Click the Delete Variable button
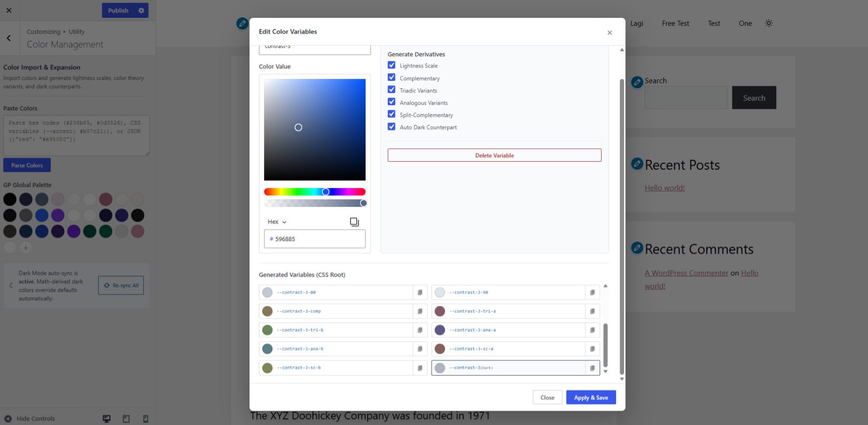 (x=495, y=155)
